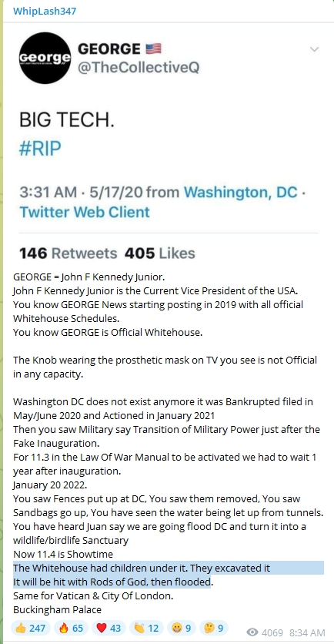Open the #RIP hashtag
Image resolution: width=334 pixels, height=644 pixels.
coord(40,148)
